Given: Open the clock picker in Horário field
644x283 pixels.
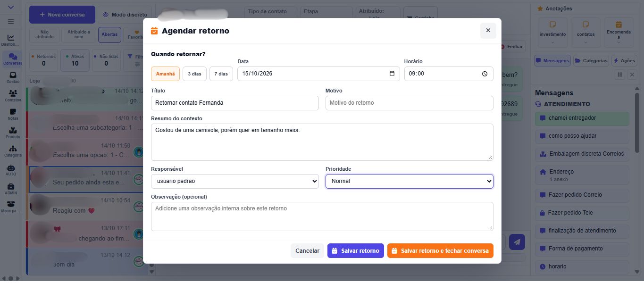Looking at the screenshot, I should [485, 74].
